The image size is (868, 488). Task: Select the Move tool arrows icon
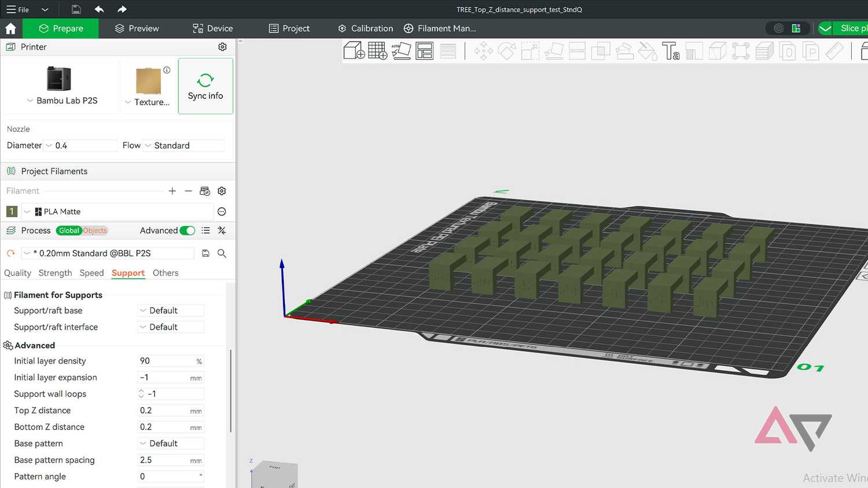coord(484,51)
